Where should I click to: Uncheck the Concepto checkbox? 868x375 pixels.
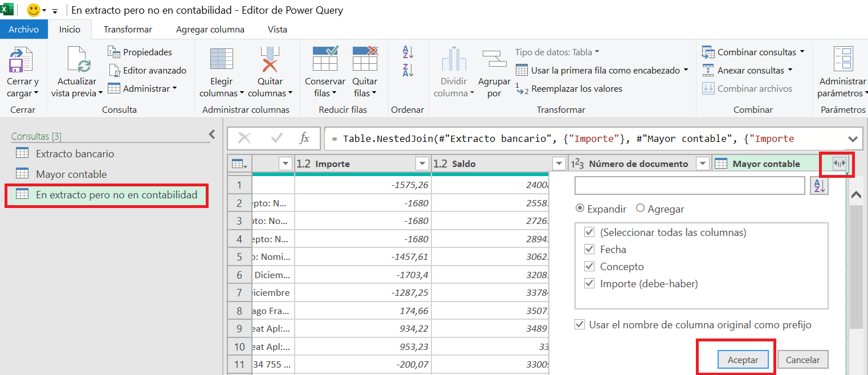(x=589, y=267)
